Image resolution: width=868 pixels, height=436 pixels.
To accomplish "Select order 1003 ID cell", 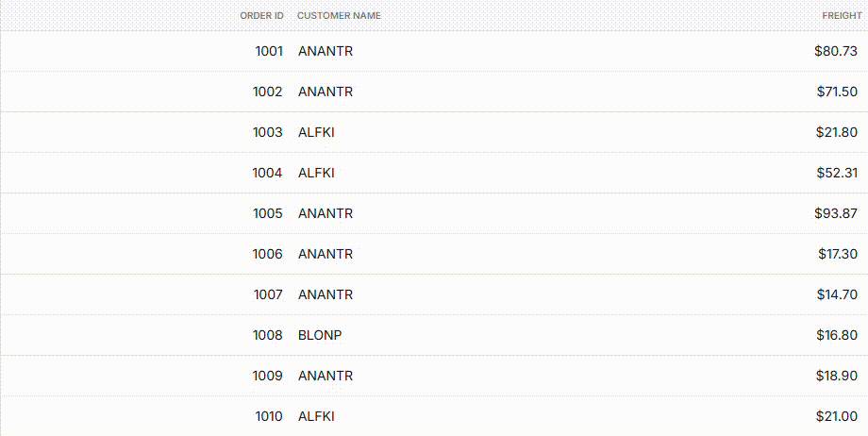I will 268,132.
